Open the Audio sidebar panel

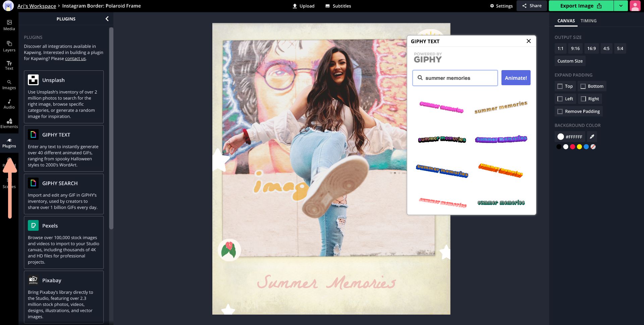coord(9,104)
